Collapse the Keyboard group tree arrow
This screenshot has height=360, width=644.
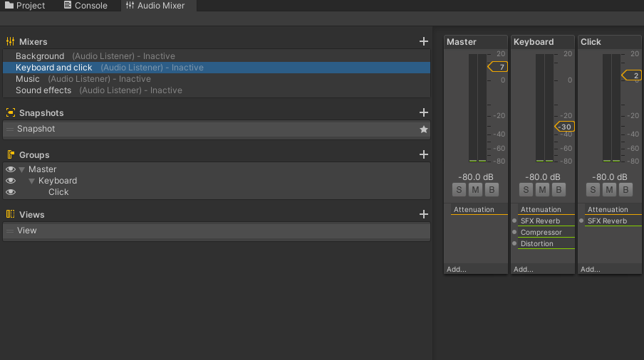31,181
